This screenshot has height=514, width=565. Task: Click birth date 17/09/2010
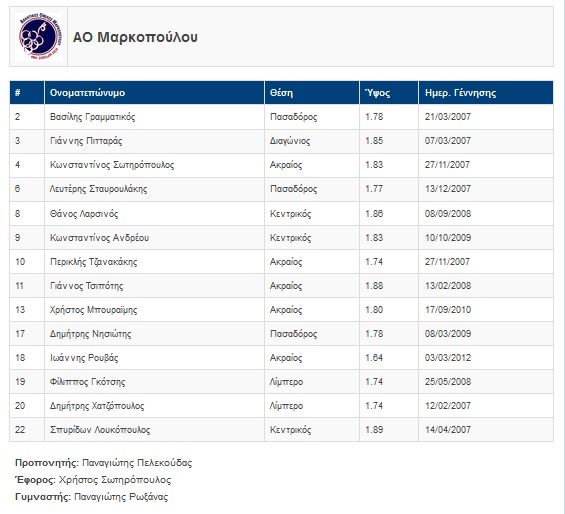click(448, 310)
